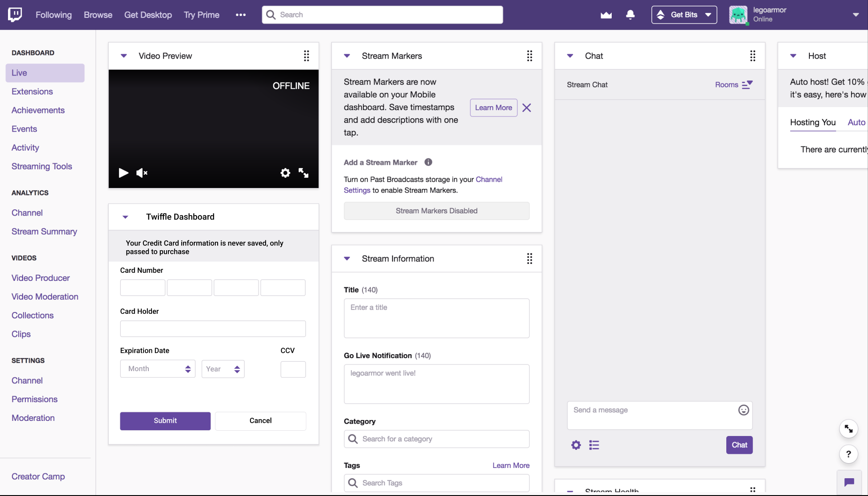Open Extensions in dashboard sidebar
This screenshot has height=496, width=868.
(32, 92)
